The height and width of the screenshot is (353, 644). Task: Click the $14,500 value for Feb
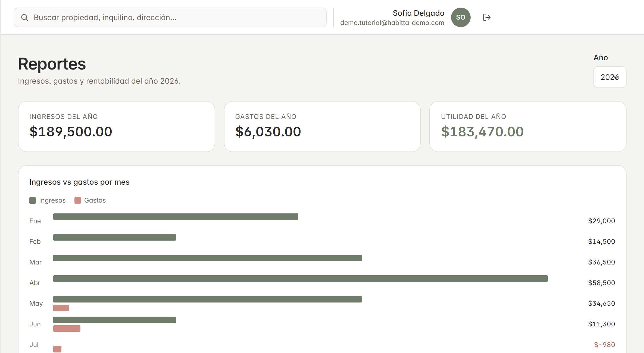(x=602, y=242)
